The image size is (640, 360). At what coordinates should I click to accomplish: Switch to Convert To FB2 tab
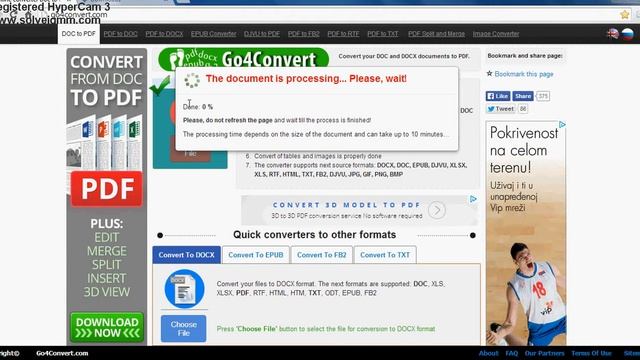[322, 255]
